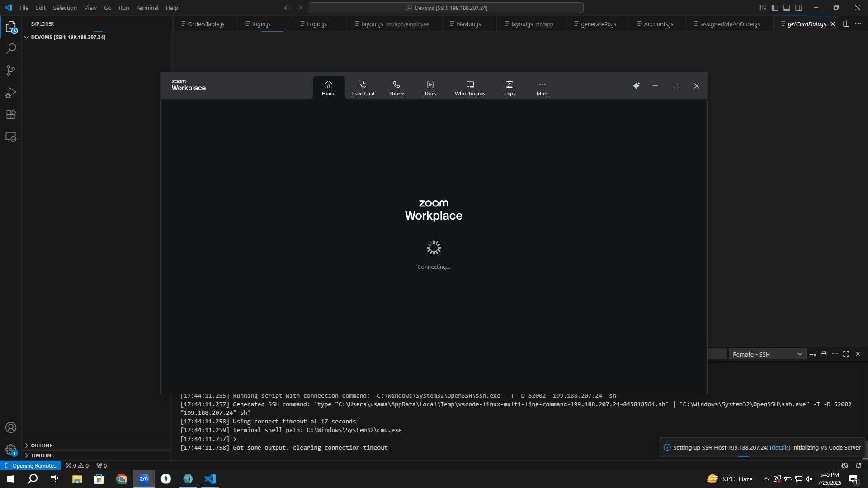Image resolution: width=868 pixels, height=488 pixels.
Task: Go back using the navigation arrow
Action: 287,8
